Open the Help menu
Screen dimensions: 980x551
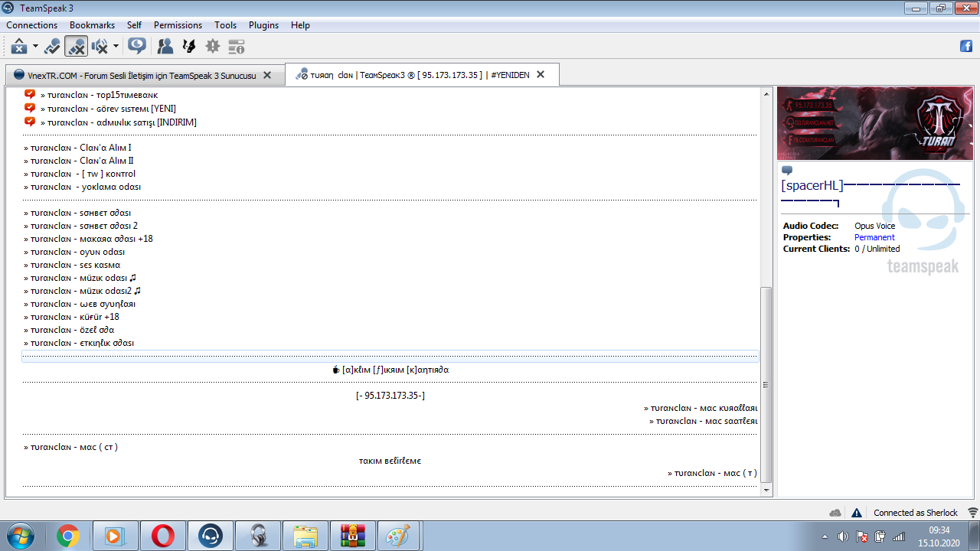[x=300, y=25]
